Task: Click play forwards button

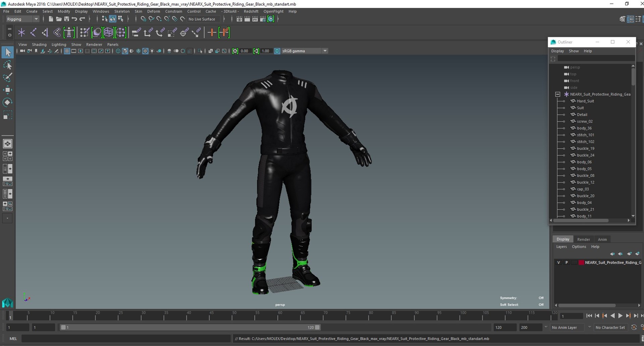Action: click(x=620, y=316)
